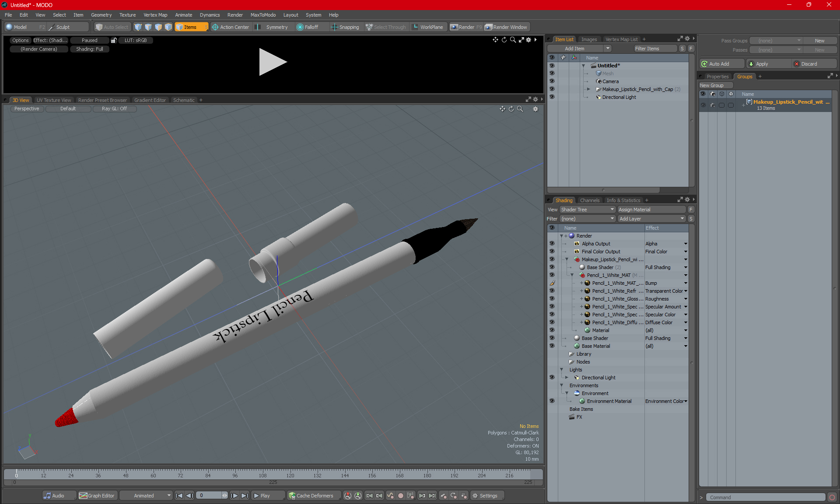Expand the Makeup_Lipstick_Pencil_with_Cap item
Image resolution: width=840 pixels, height=504 pixels.
click(588, 89)
